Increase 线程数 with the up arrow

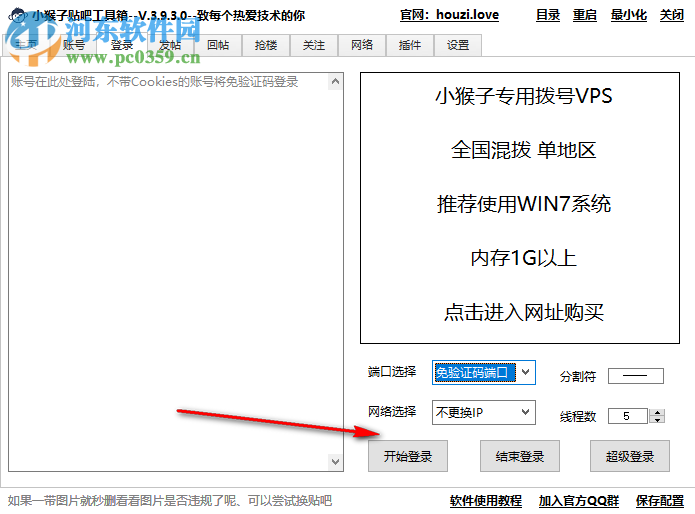657,413
